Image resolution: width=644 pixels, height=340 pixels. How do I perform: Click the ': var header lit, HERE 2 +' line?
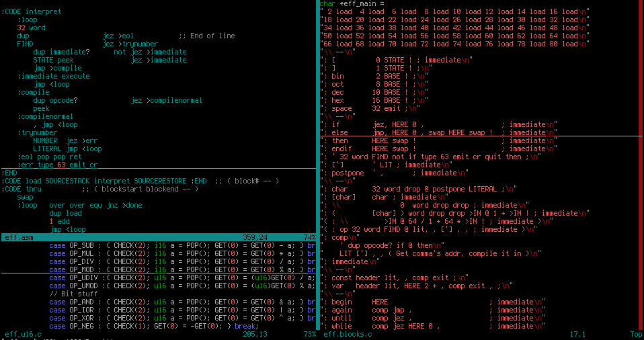tap(417, 286)
